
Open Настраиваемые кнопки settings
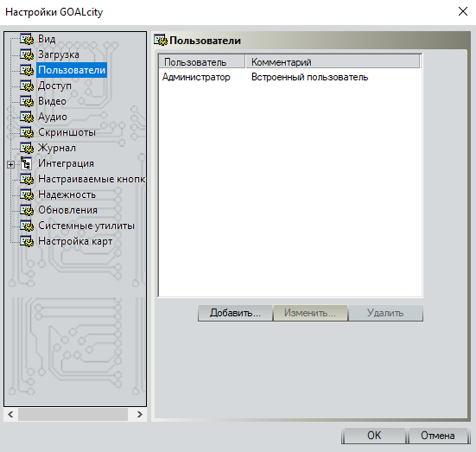click(92, 179)
